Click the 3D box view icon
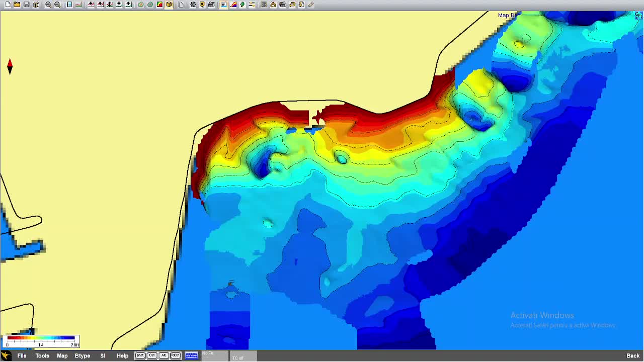The width and height of the screenshot is (644, 362). click(x=169, y=5)
